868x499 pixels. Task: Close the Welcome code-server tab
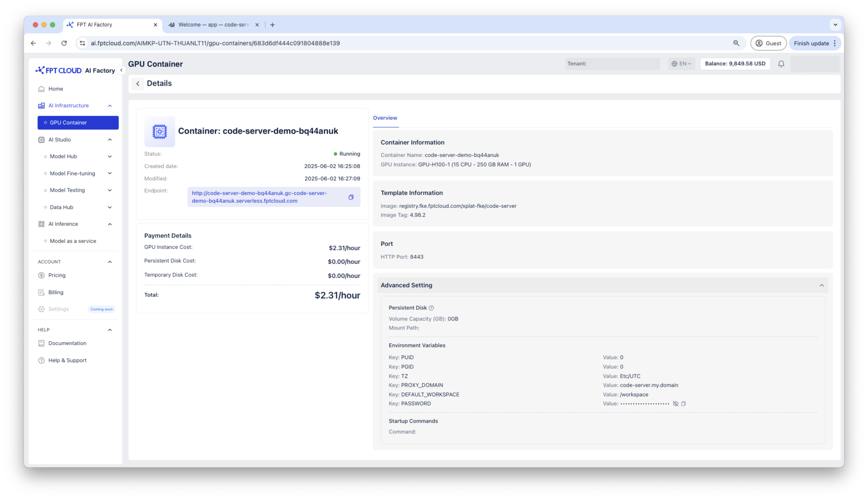257,25
